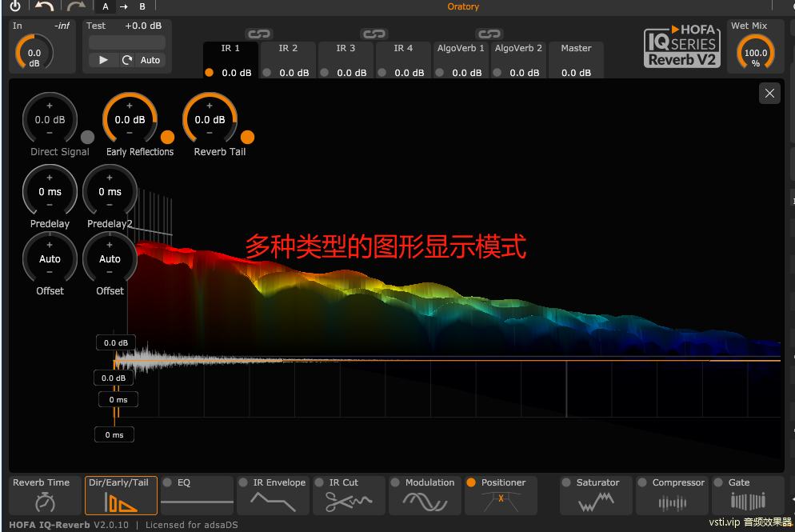Screen dimensions: 795x532
Task: Click the Wet Mix knob
Action: click(756, 52)
